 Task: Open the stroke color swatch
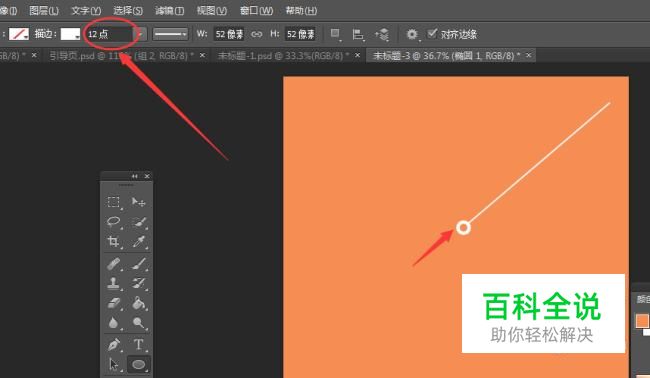point(70,34)
